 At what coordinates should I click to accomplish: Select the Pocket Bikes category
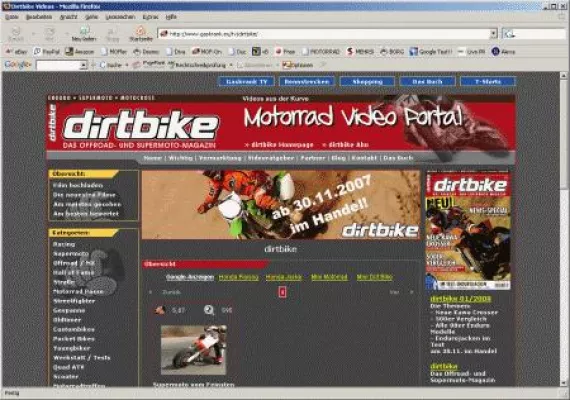click(74, 339)
